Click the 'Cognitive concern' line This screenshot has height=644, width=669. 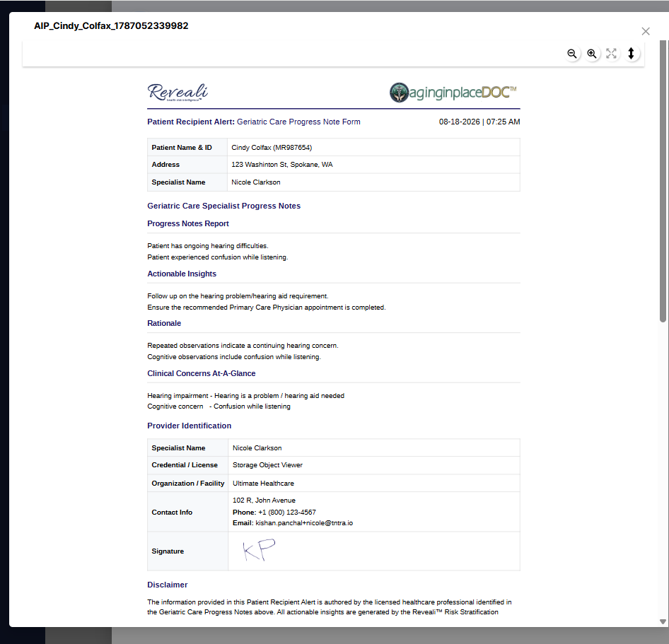219,406
